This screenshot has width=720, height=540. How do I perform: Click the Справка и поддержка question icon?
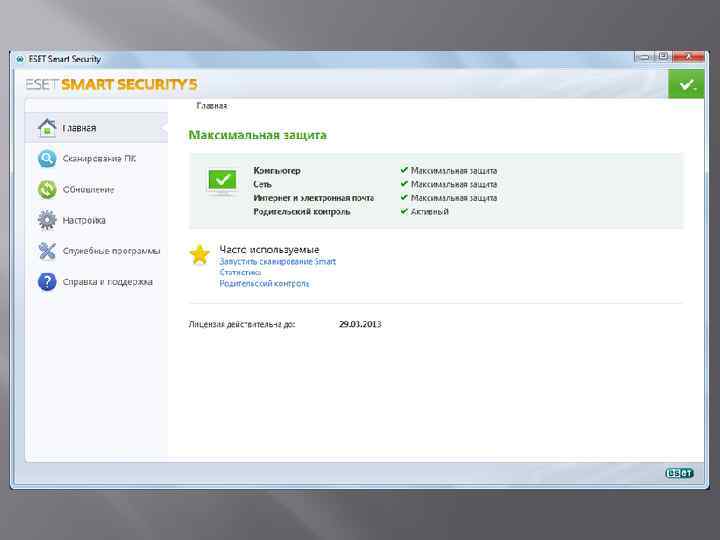(x=47, y=281)
